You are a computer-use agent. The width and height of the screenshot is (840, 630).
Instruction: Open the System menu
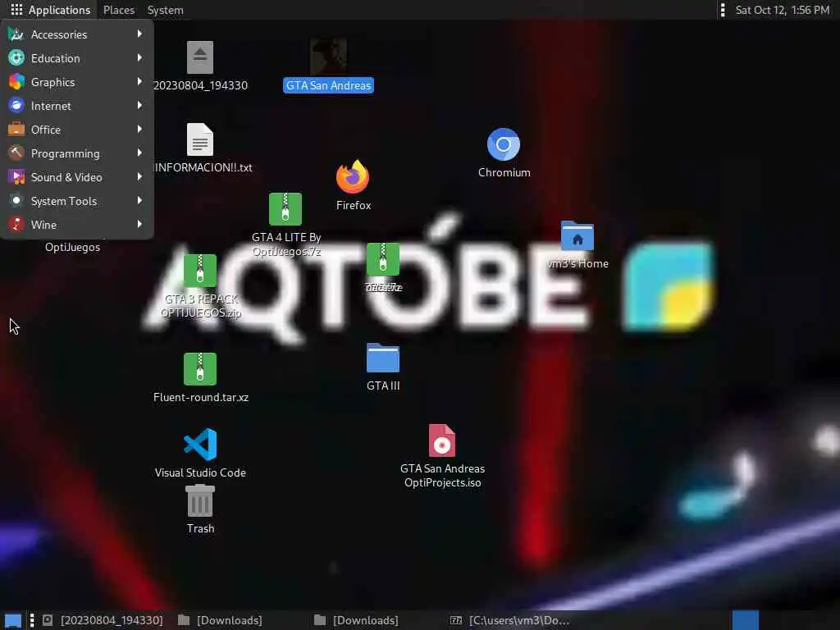point(165,10)
